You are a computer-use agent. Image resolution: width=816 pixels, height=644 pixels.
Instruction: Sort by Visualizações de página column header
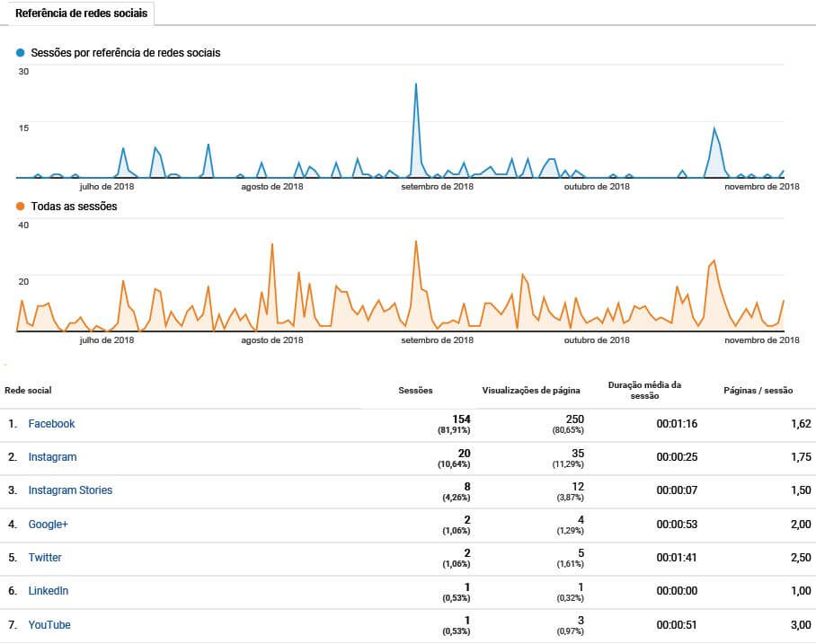[530, 391]
